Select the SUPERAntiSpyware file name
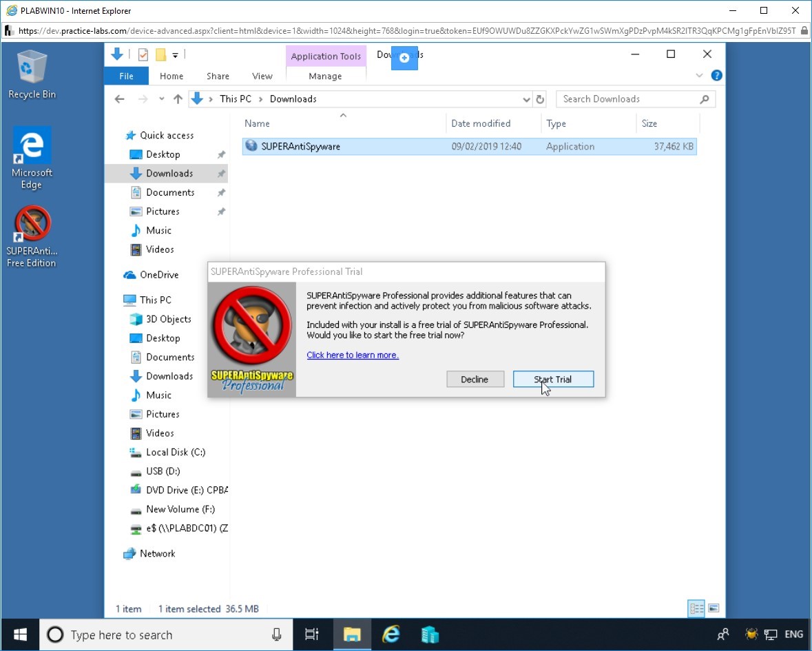This screenshot has width=812, height=651. point(300,147)
